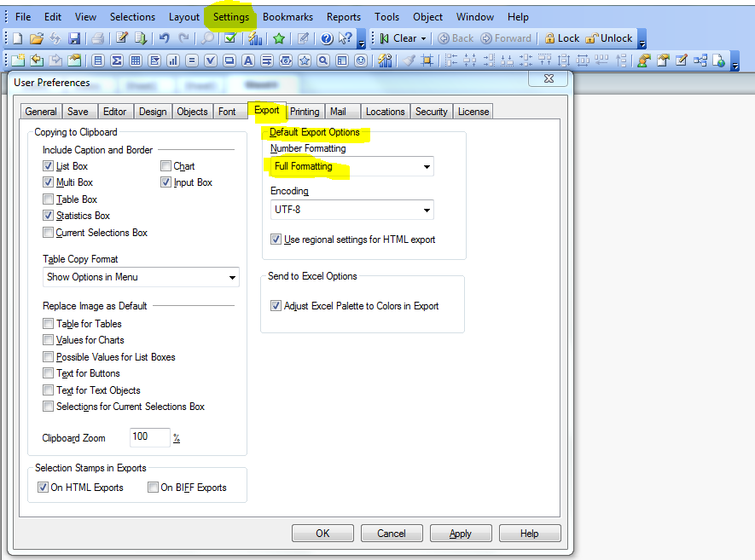755x560 pixels.
Task: Click the What's This help cursor icon
Action: 346,38
